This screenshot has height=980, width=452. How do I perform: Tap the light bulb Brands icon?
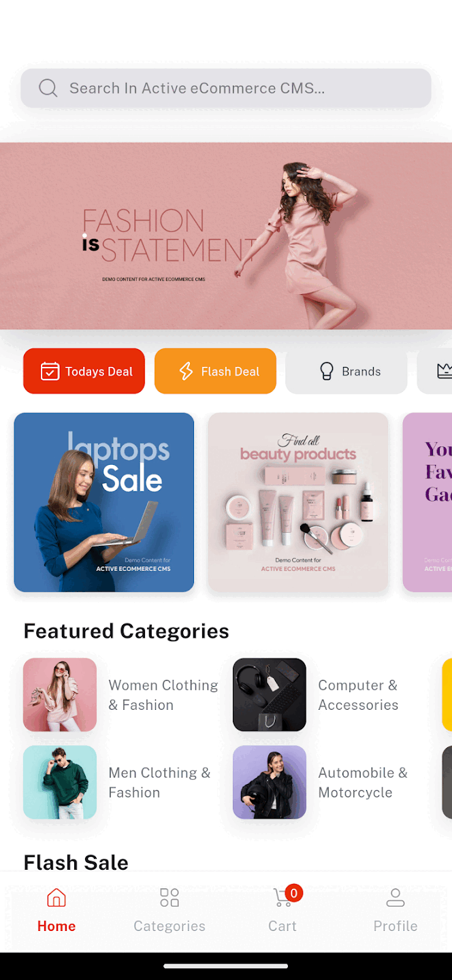(327, 371)
